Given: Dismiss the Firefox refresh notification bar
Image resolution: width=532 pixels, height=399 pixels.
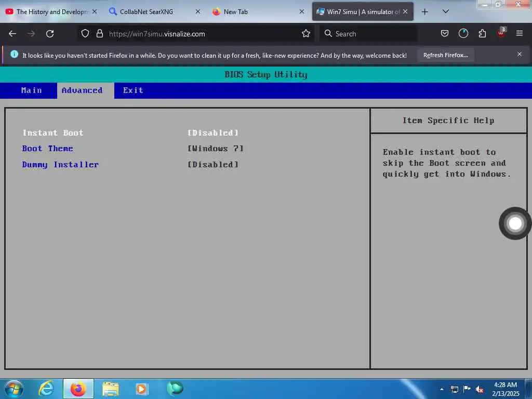Looking at the screenshot, I should click(x=519, y=54).
